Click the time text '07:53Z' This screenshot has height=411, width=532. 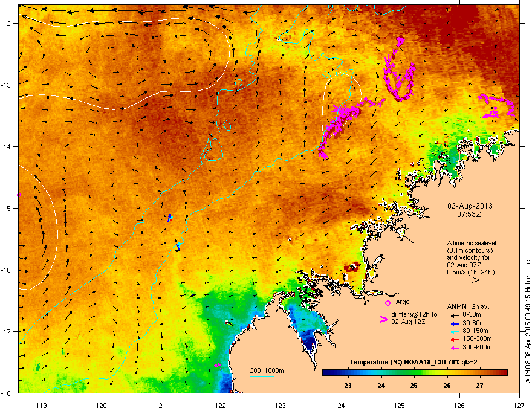(469, 215)
